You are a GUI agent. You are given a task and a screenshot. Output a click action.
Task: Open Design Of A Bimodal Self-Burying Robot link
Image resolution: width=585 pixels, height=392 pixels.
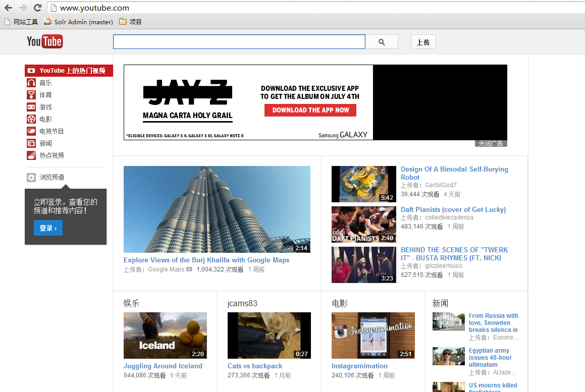[x=454, y=173]
